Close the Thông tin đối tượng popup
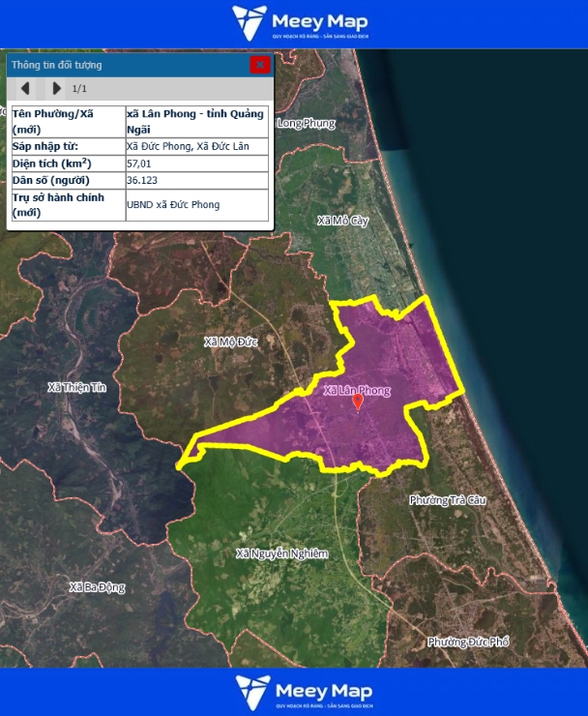This screenshot has height=716, width=588. click(259, 65)
